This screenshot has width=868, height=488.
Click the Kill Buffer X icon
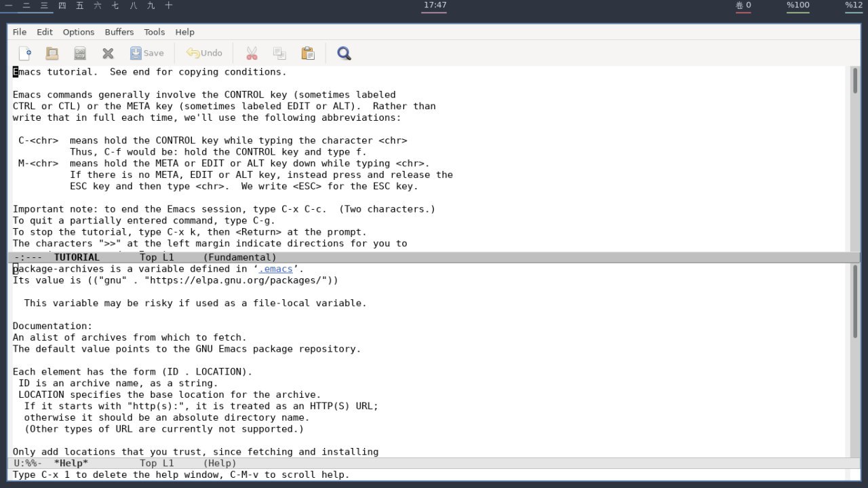point(108,53)
